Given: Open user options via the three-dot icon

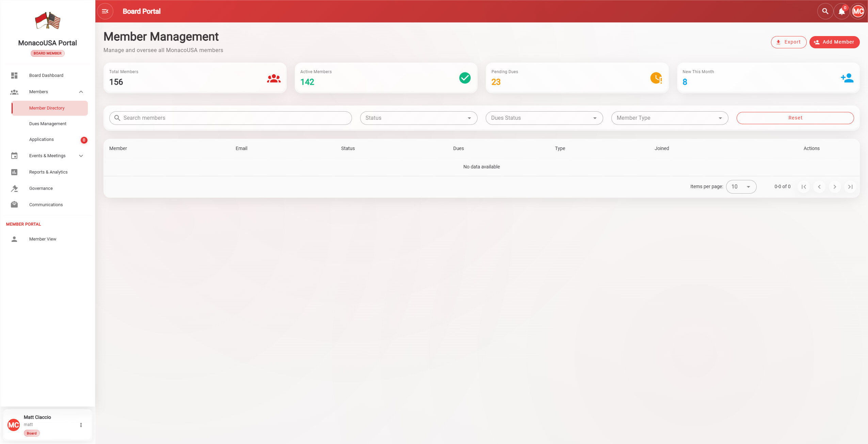Looking at the screenshot, I should coord(81,425).
